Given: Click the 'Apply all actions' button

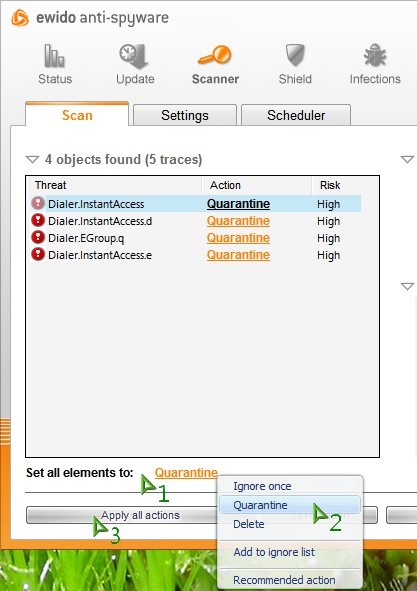Looking at the screenshot, I should pos(123,515).
